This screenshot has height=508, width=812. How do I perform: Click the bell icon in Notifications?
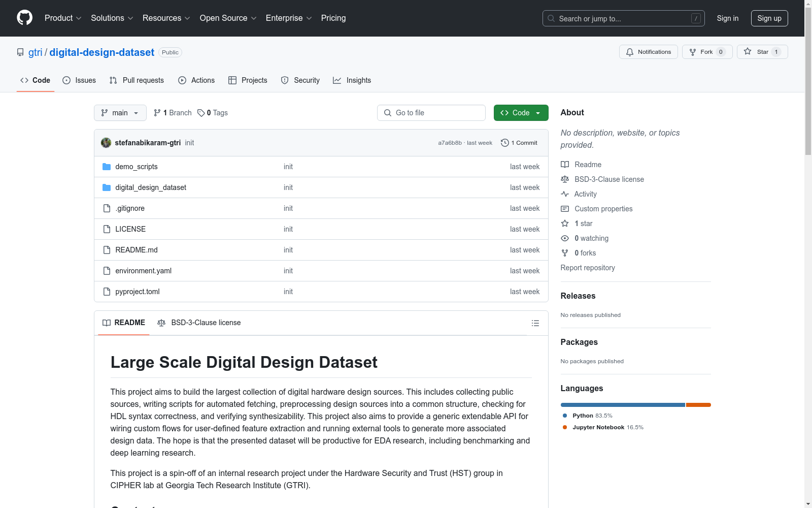(630, 52)
